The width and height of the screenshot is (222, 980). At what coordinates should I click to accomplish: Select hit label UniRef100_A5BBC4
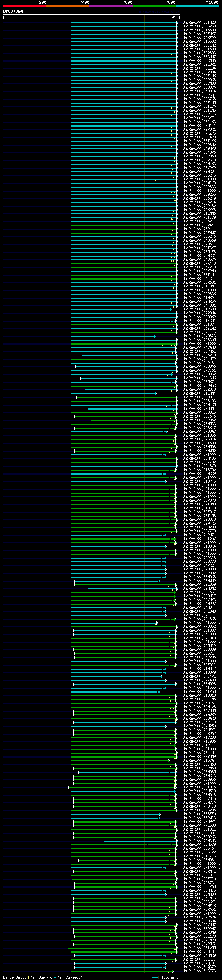[x=199, y=91]
